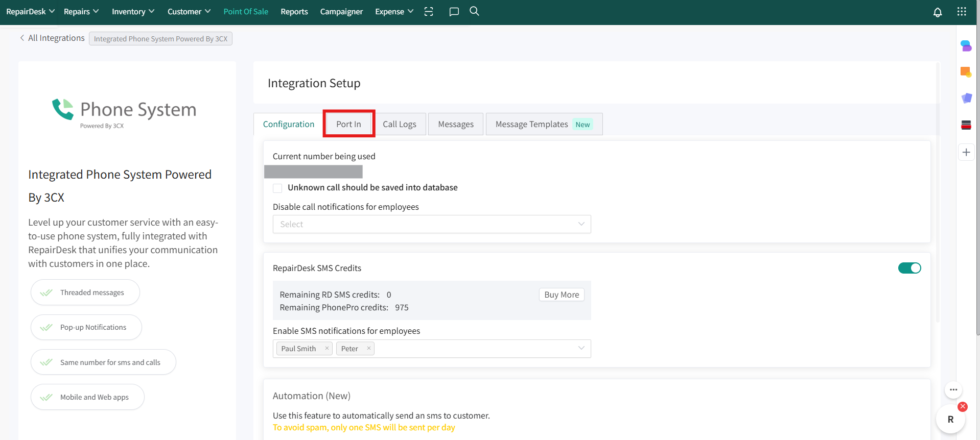Open the Call Logs tab

click(x=399, y=124)
